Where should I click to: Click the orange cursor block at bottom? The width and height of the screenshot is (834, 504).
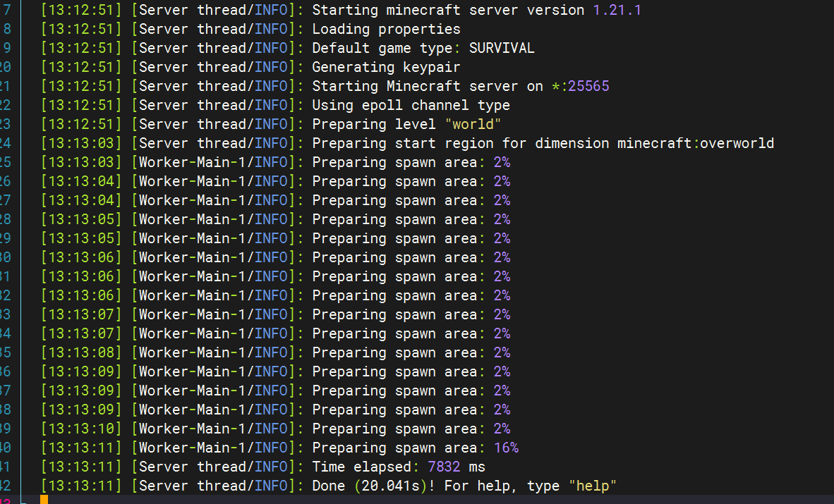click(x=44, y=500)
